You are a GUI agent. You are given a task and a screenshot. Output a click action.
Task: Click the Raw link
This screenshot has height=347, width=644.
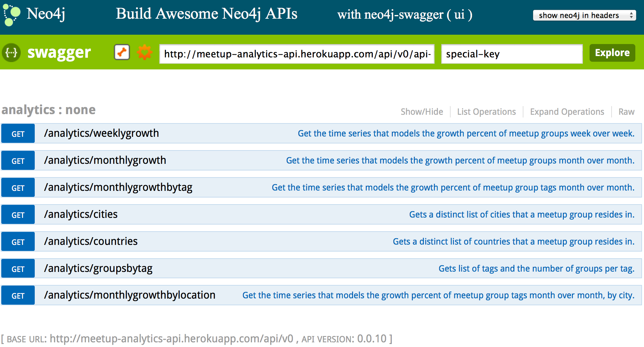[626, 112]
